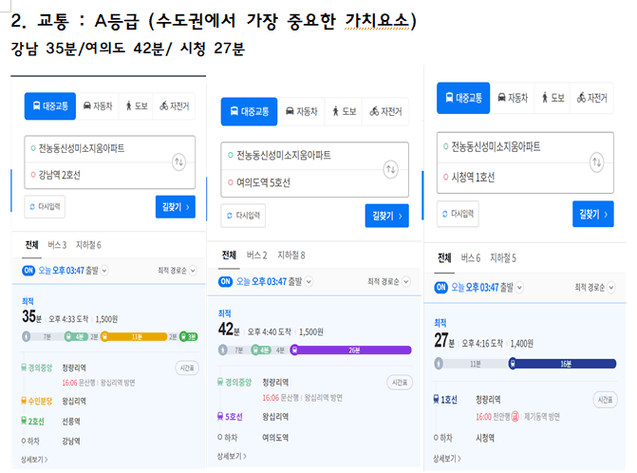Toggle ON departure switch in Gangnam panel
Viewport: 637px width, 473px height.
point(28,271)
